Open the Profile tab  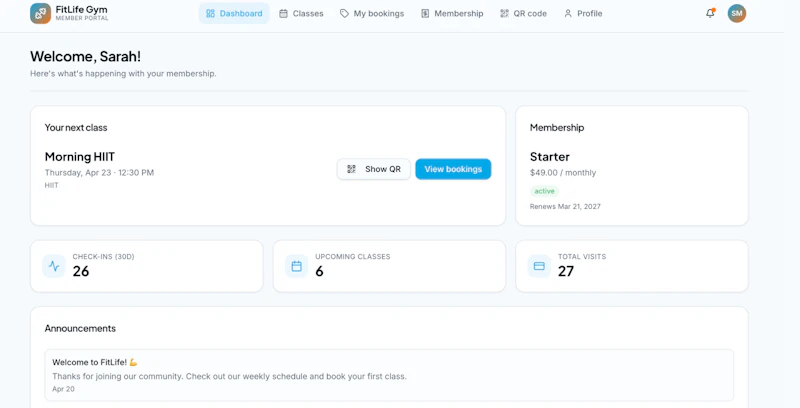(x=583, y=13)
